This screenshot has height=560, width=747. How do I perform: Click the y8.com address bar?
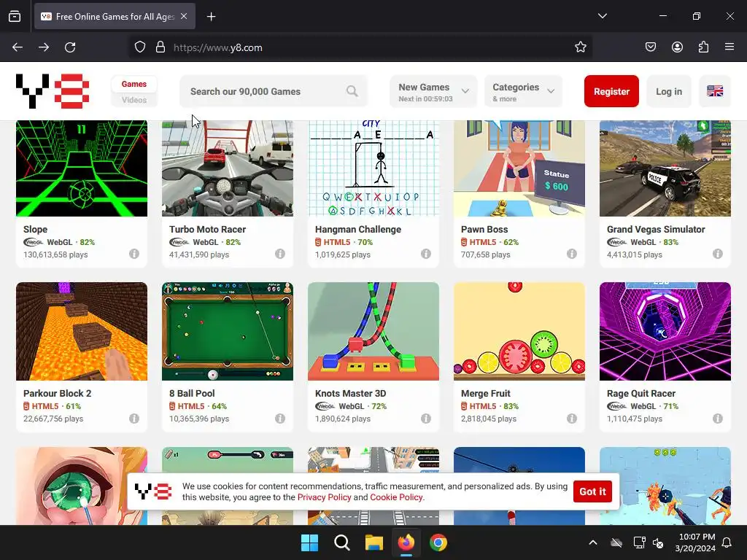[x=360, y=47]
